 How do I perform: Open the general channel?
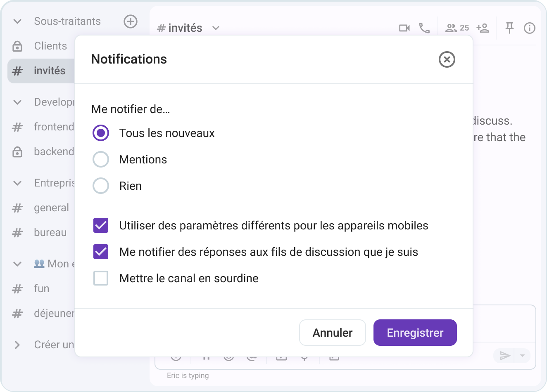click(x=51, y=208)
